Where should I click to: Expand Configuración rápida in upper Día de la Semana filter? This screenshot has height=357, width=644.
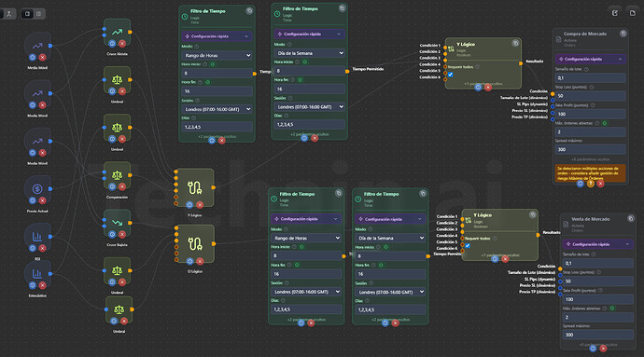(x=309, y=34)
